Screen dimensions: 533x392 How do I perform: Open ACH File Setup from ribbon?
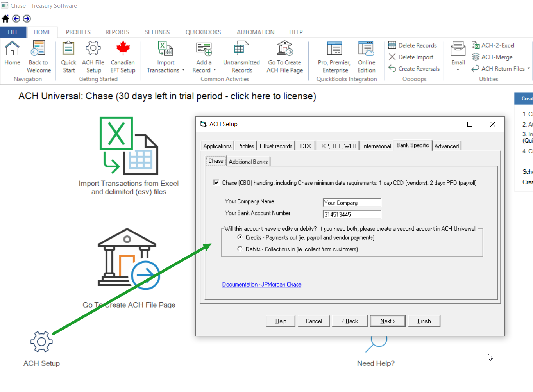click(x=93, y=57)
